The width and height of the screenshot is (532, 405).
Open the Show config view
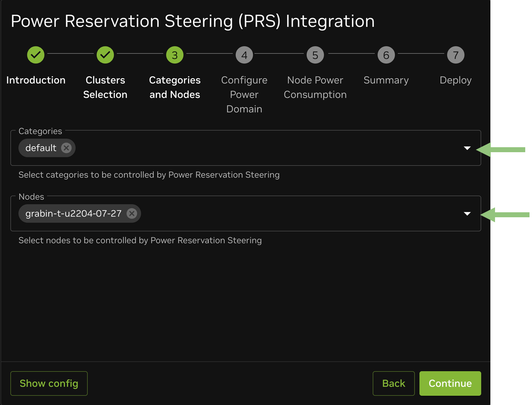pyautogui.click(x=49, y=383)
